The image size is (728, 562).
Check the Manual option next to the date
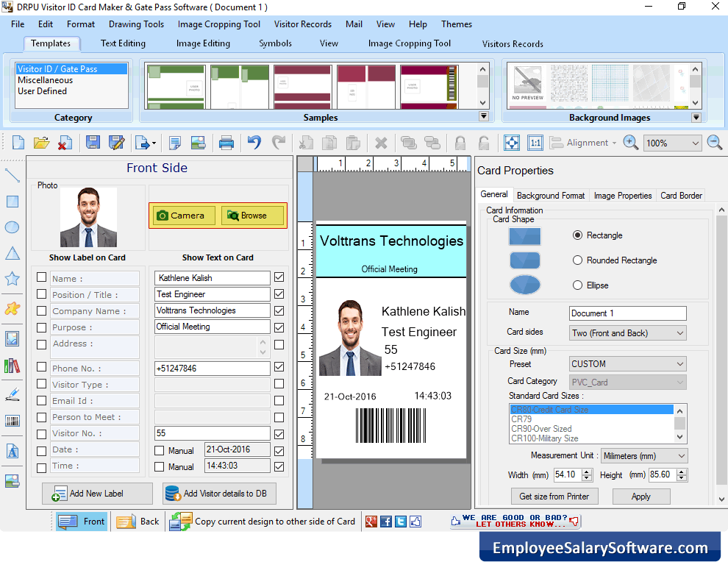(x=160, y=449)
